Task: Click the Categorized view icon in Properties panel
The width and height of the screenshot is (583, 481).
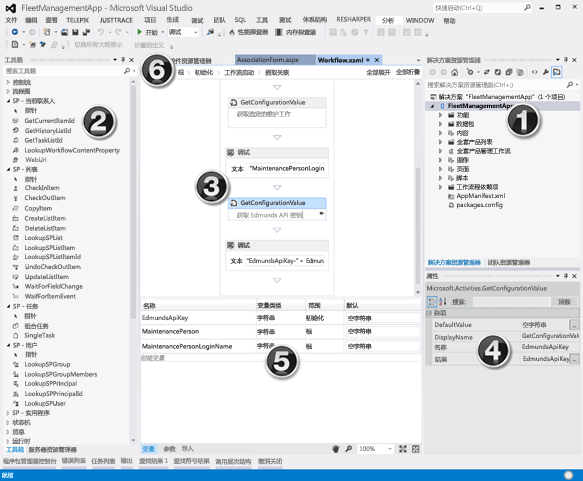Action: point(432,301)
